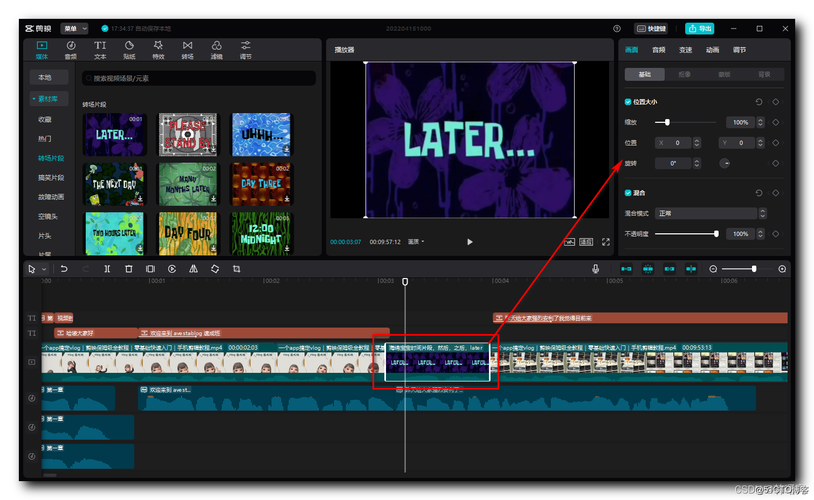Open the 贴纸 stickers panel
This screenshot has height=500, width=814.
(x=129, y=50)
